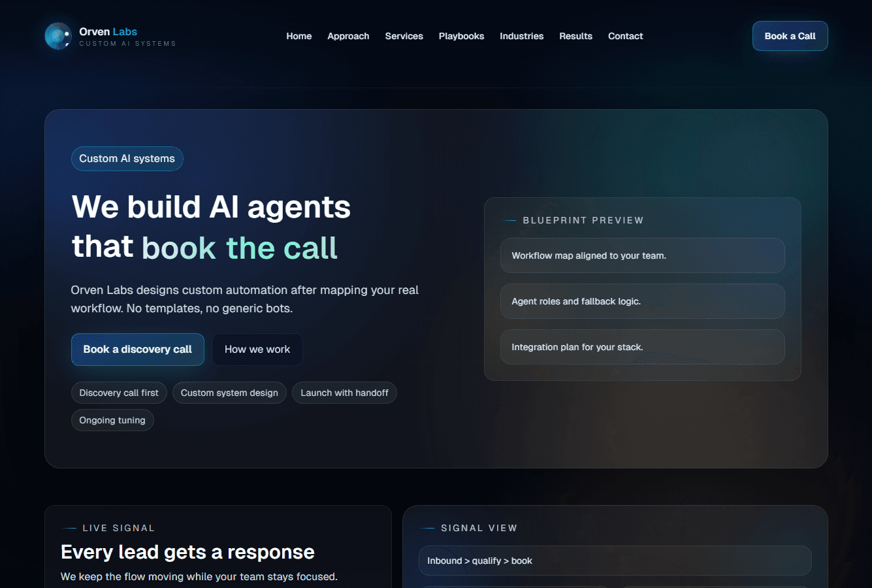Navigate to Results
This screenshot has height=588, width=872.
click(575, 36)
